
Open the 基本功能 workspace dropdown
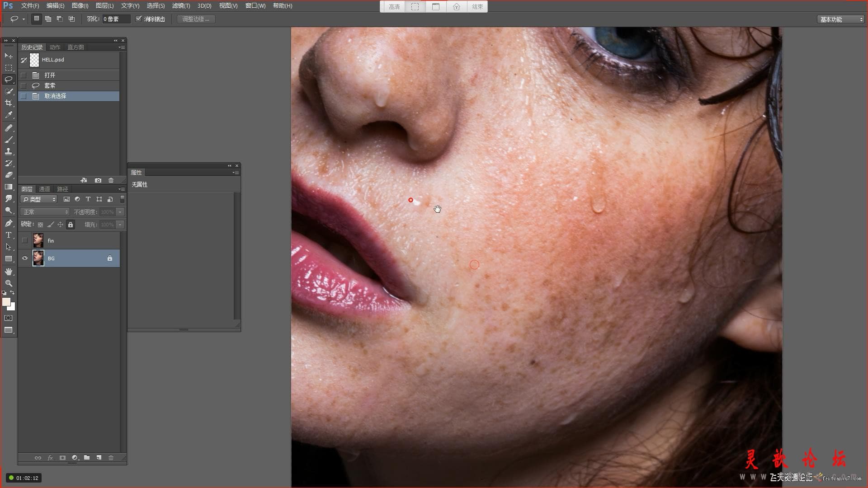pyautogui.click(x=841, y=19)
